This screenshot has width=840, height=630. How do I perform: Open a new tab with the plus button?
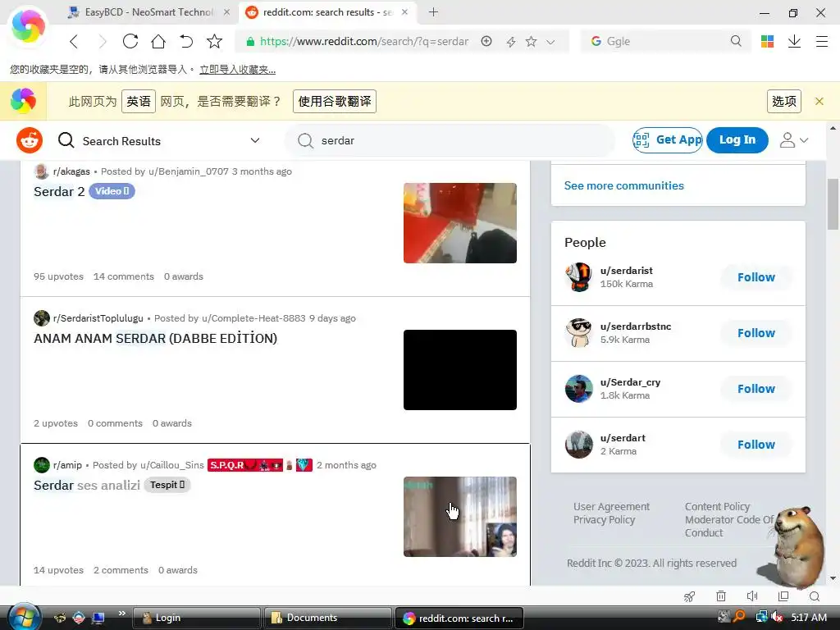tap(433, 11)
